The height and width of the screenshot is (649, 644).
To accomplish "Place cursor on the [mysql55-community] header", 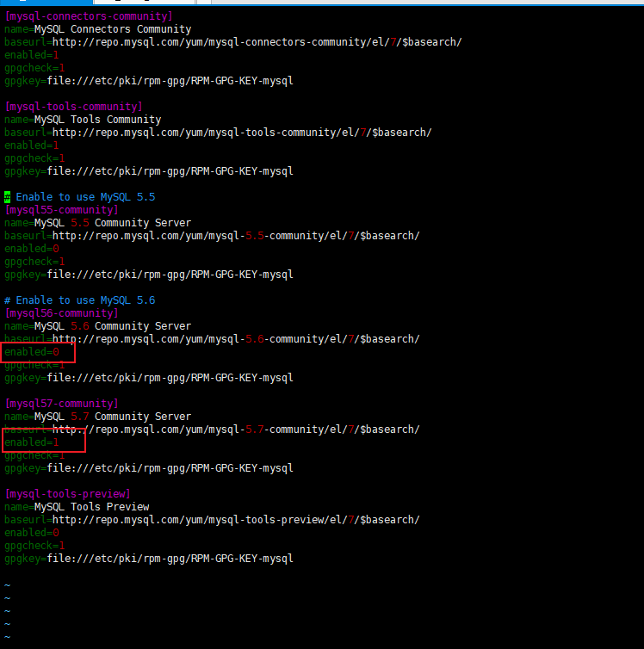I will 61,210.
